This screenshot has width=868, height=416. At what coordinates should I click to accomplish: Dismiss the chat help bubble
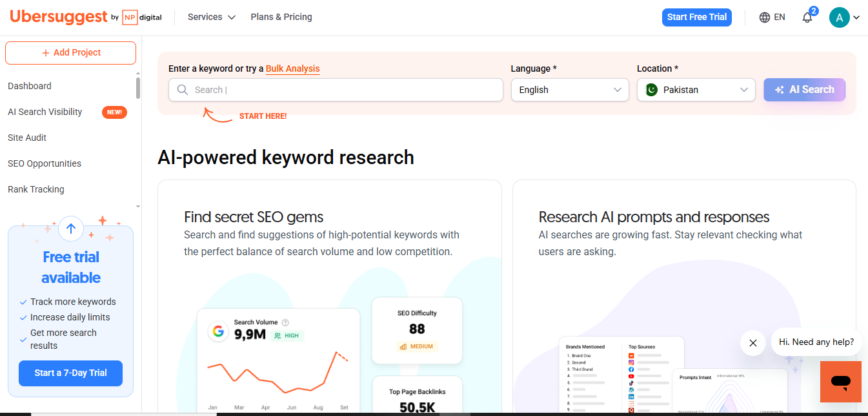[752, 343]
